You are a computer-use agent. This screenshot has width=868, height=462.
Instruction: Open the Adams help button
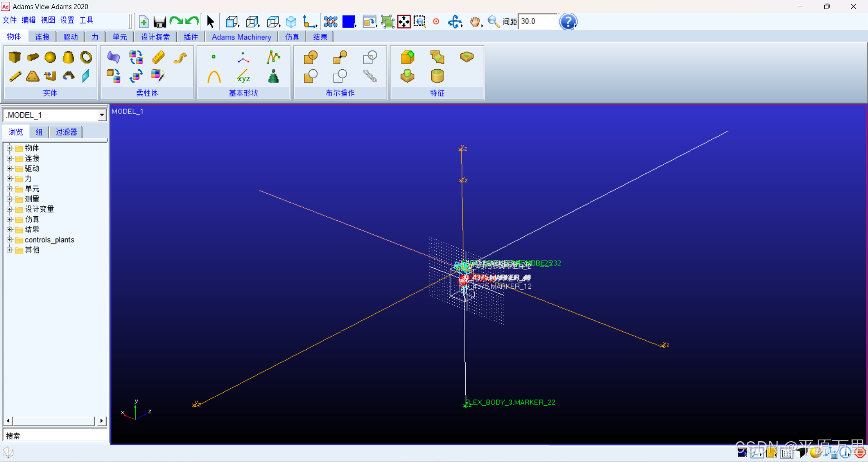[568, 21]
